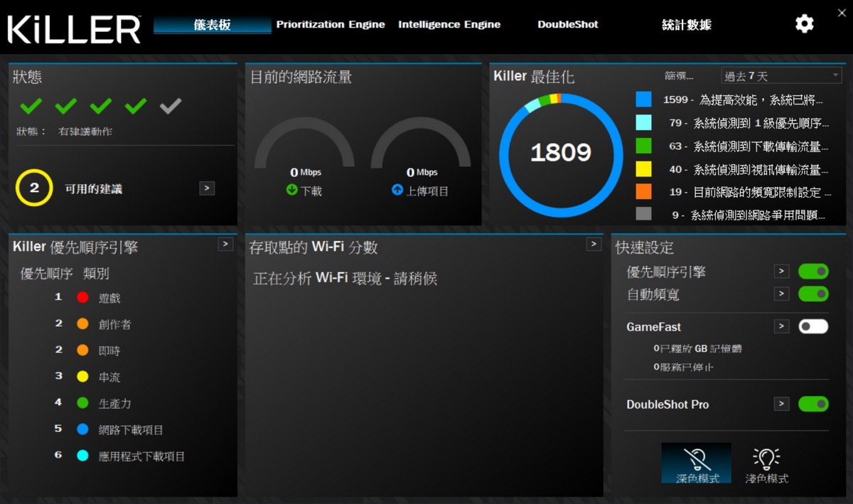853x504 pixels.
Task: Click the blue upload arrow icon
Action: click(397, 191)
